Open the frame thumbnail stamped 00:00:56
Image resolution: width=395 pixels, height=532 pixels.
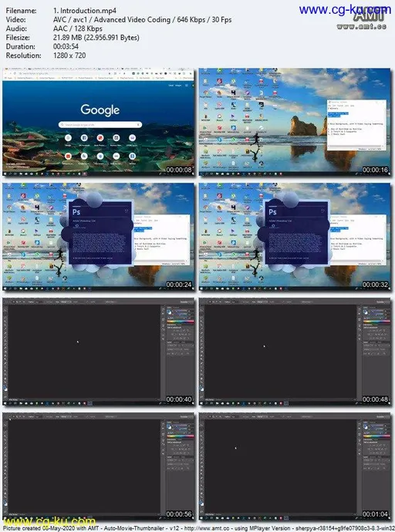tap(99, 466)
